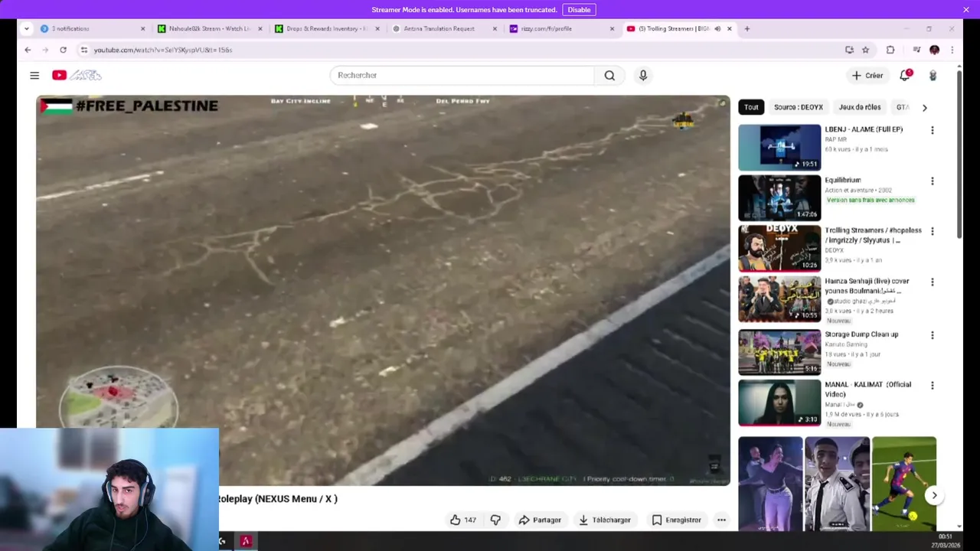Image resolution: width=980 pixels, height=551 pixels.
Task: Select the Source : DEOYX chip
Action: (x=799, y=107)
